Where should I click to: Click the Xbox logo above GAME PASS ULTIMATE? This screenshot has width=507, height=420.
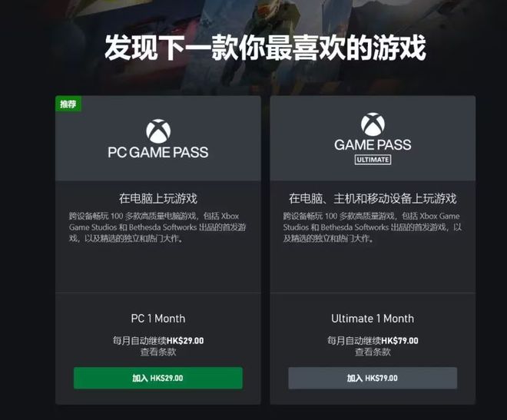(373, 124)
